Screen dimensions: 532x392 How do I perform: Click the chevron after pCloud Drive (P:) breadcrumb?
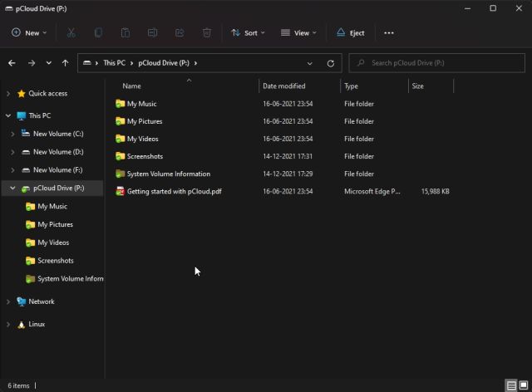tap(195, 63)
